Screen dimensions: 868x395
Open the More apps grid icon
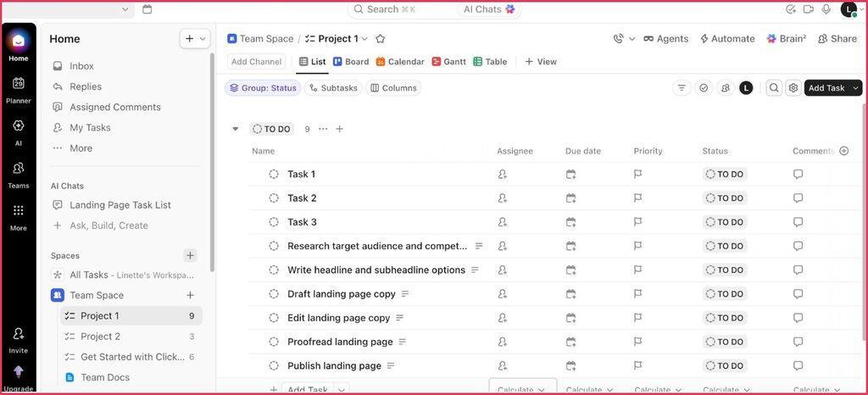(x=19, y=210)
